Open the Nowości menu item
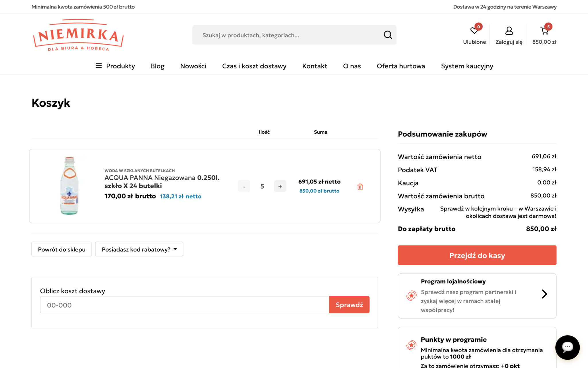This screenshot has height=368, width=588. click(x=193, y=66)
